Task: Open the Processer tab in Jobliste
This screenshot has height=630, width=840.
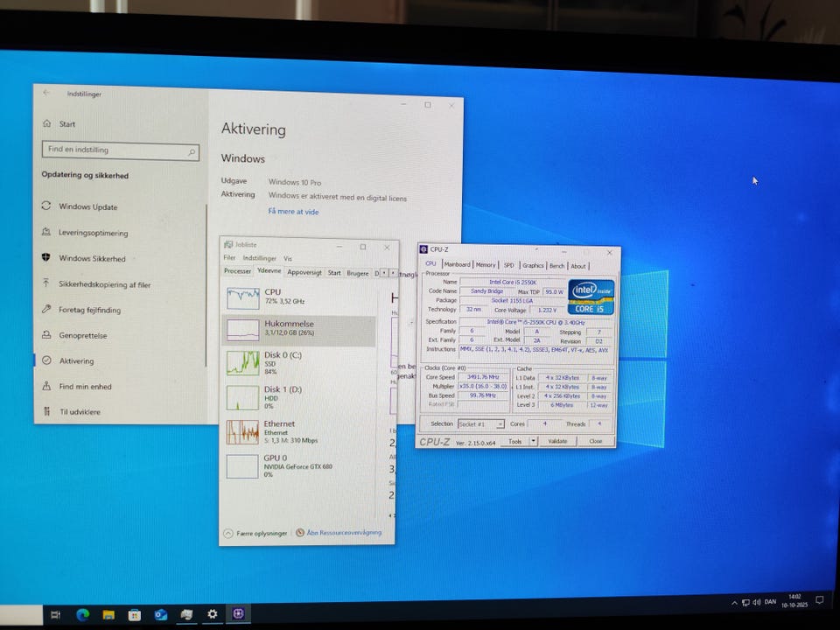Action: tap(237, 272)
